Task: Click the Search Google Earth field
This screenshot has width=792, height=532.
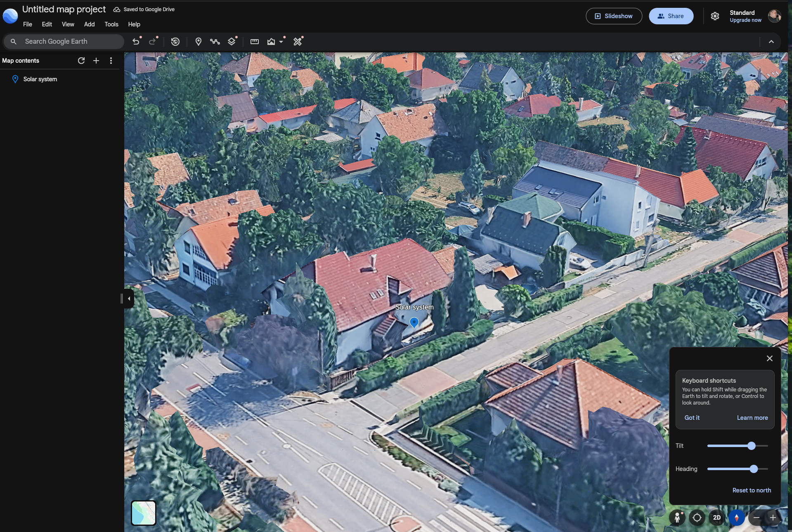Action: 64,42
